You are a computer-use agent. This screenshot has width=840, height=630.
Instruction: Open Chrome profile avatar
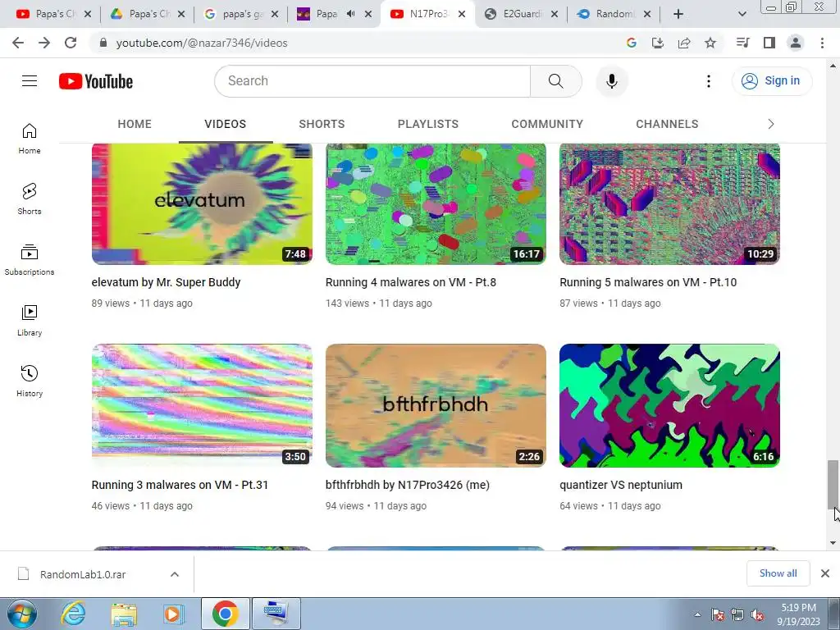point(796,43)
